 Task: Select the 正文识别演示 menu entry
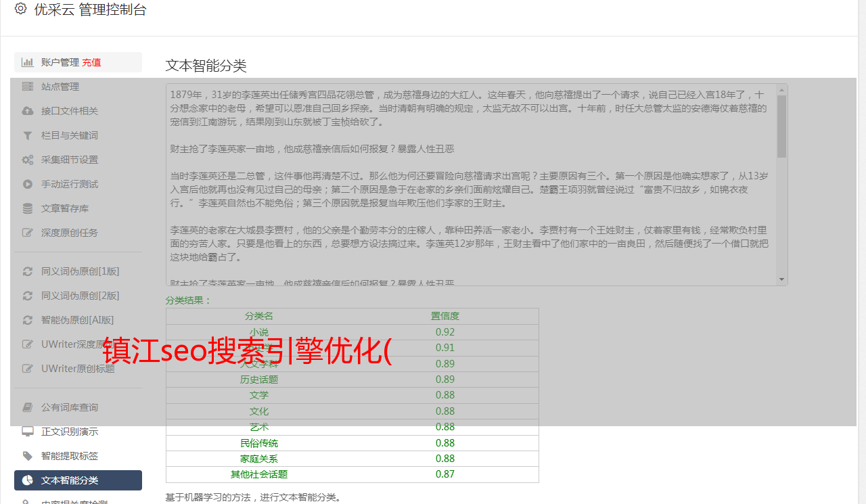click(x=78, y=432)
